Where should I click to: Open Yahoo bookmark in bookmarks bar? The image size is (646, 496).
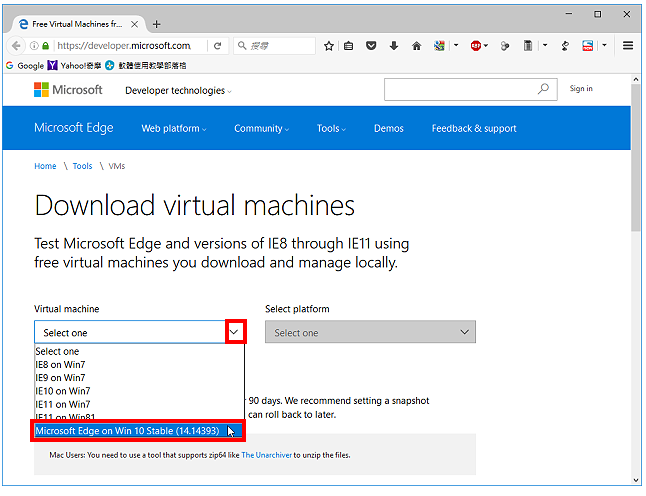click(75, 66)
